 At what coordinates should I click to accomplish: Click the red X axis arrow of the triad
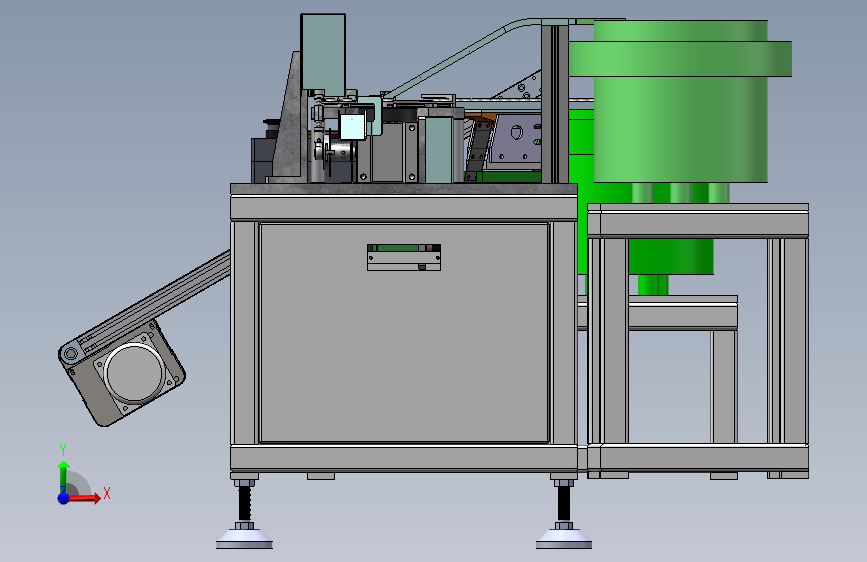point(83,498)
